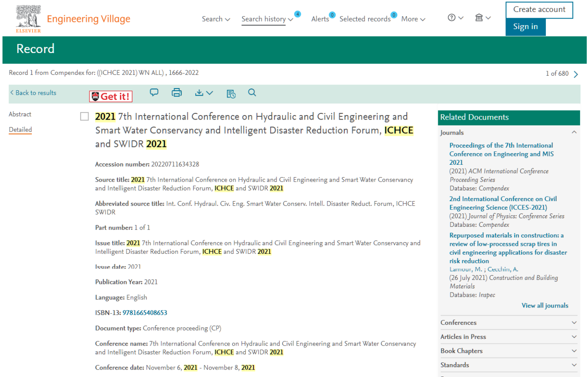Image resolution: width=588 pixels, height=377 pixels.
Task: Switch to the Abstract view
Action: point(20,114)
